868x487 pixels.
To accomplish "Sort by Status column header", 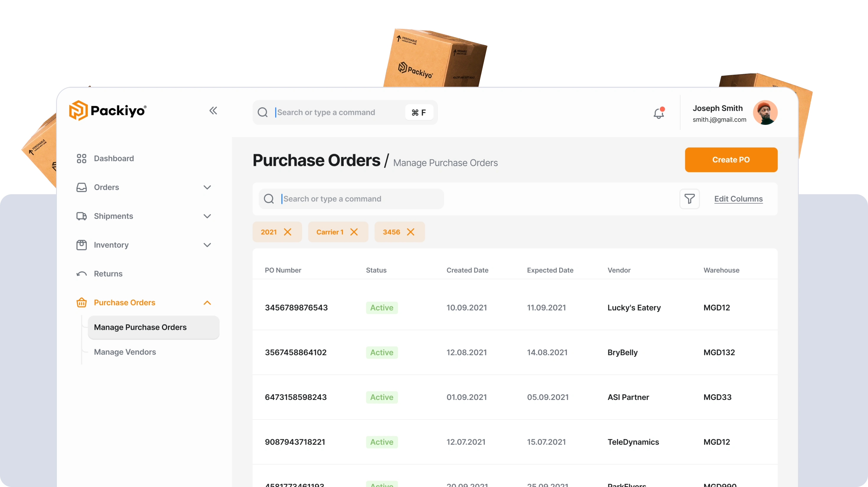I will pyautogui.click(x=376, y=270).
